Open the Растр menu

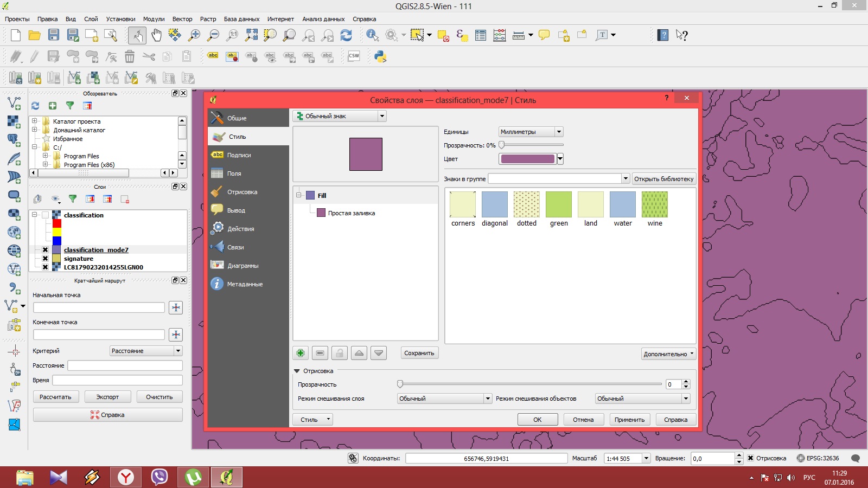coord(208,19)
